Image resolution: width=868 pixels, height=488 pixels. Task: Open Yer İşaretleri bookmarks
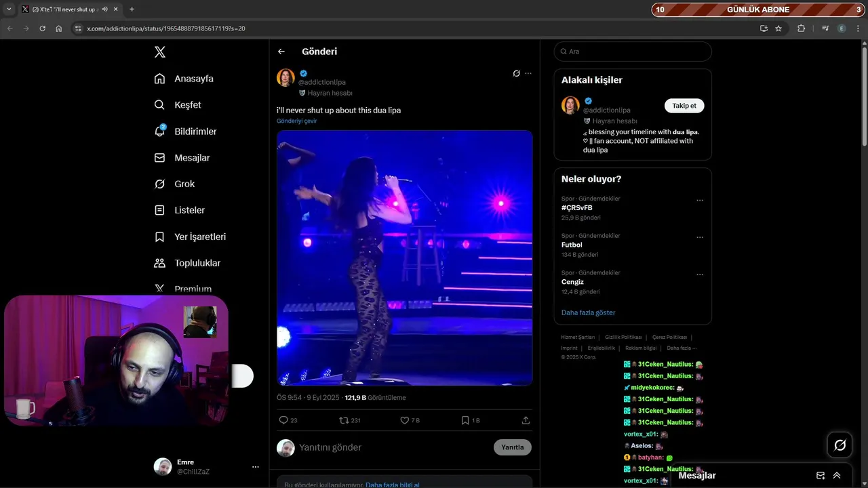coord(190,237)
